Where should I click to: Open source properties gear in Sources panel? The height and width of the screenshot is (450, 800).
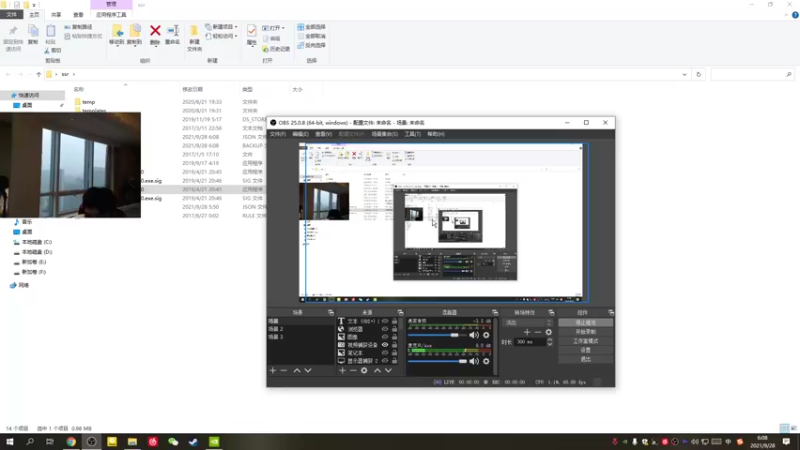[x=364, y=370]
